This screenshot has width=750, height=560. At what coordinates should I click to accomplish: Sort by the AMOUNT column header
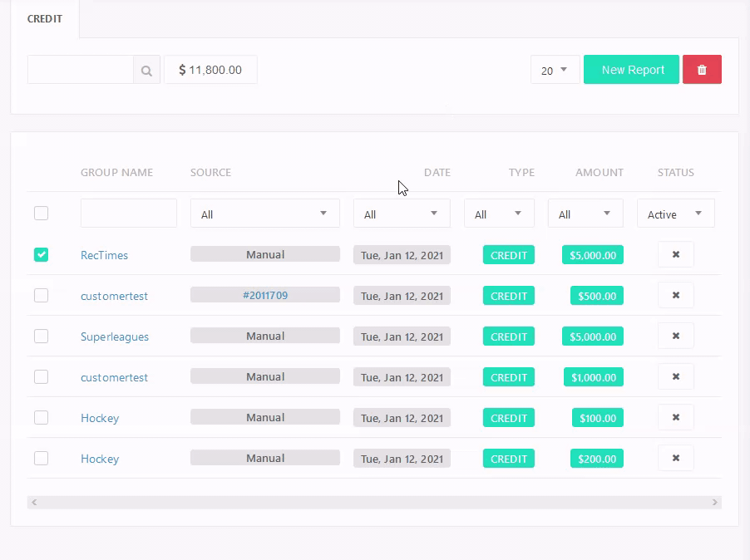pos(599,173)
